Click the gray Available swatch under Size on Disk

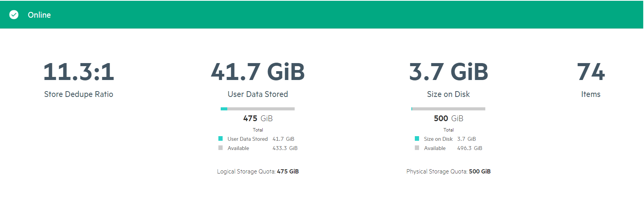point(417,148)
